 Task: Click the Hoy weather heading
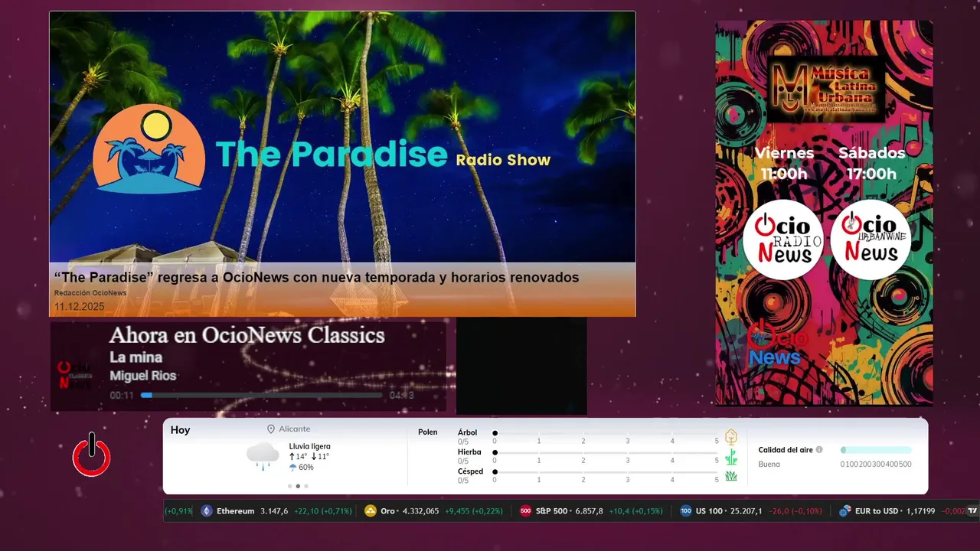point(181,430)
